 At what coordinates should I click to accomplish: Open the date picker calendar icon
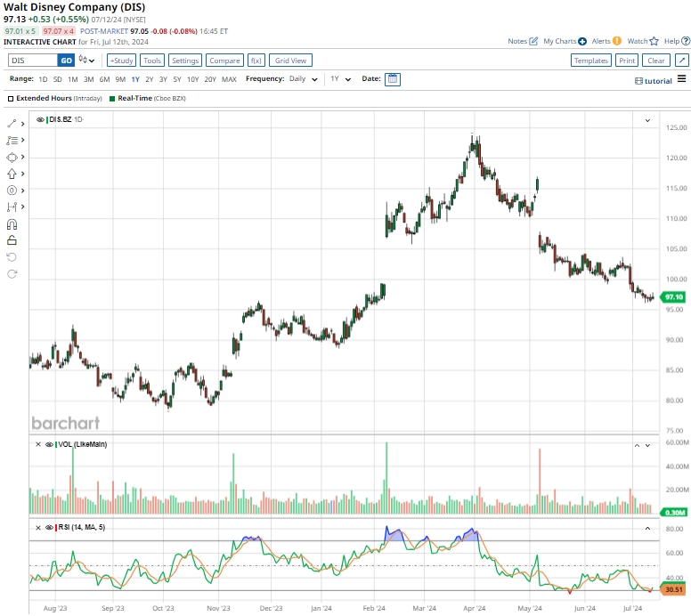393,79
